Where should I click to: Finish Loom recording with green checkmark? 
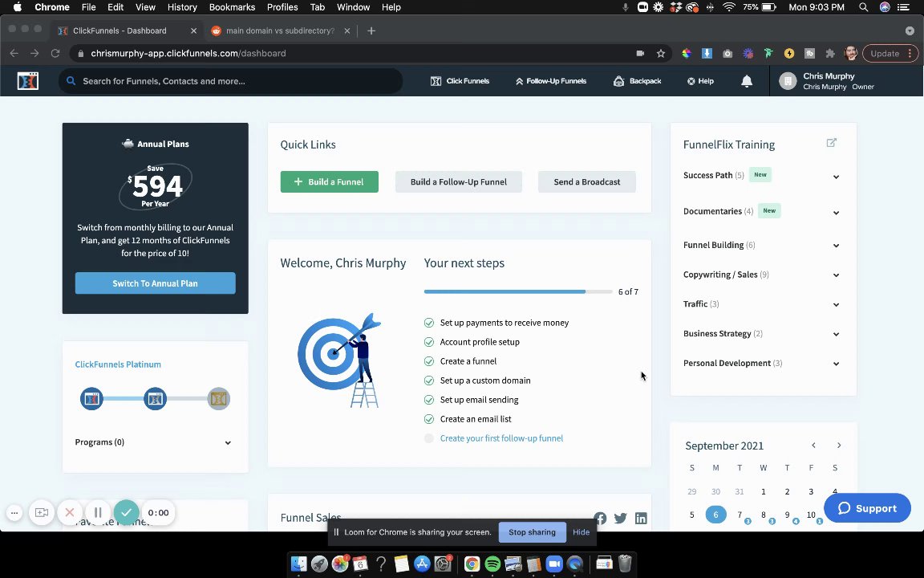(x=126, y=512)
